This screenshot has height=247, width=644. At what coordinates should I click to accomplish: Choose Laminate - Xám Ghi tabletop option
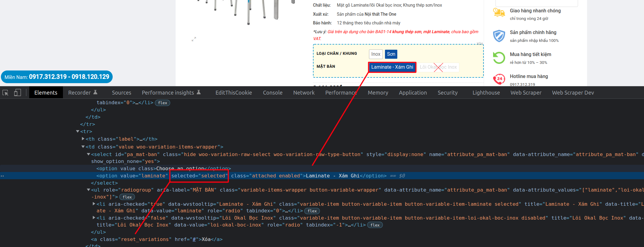click(392, 67)
